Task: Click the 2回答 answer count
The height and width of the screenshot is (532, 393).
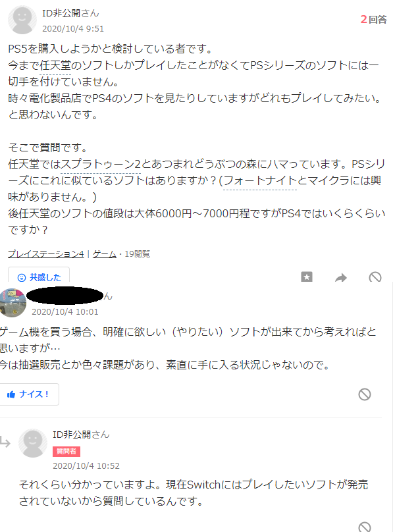Action: [x=373, y=19]
